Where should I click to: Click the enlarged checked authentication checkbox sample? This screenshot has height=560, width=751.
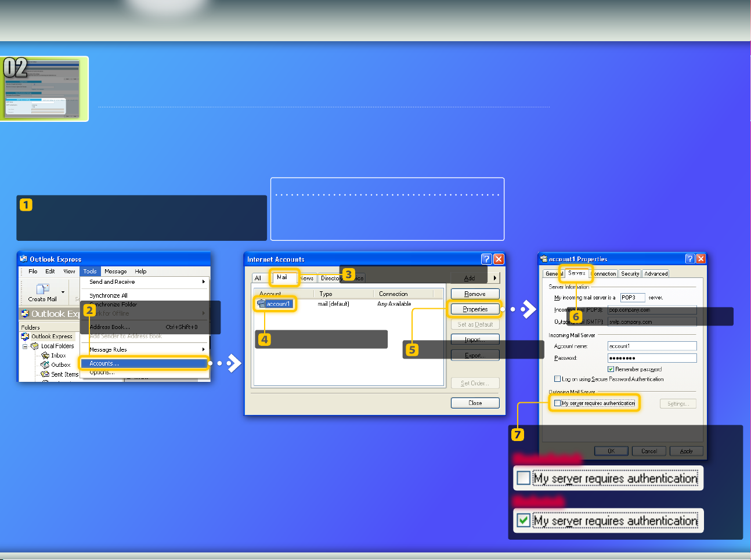point(523,521)
